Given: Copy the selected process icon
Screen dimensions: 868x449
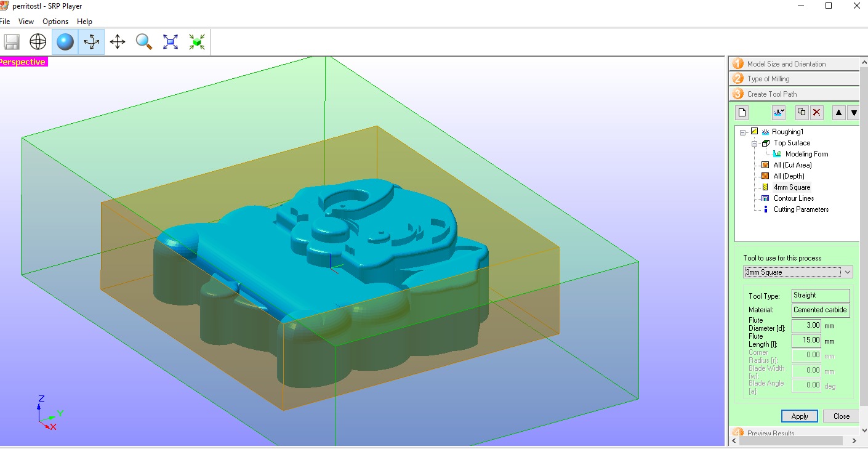Looking at the screenshot, I should [802, 112].
